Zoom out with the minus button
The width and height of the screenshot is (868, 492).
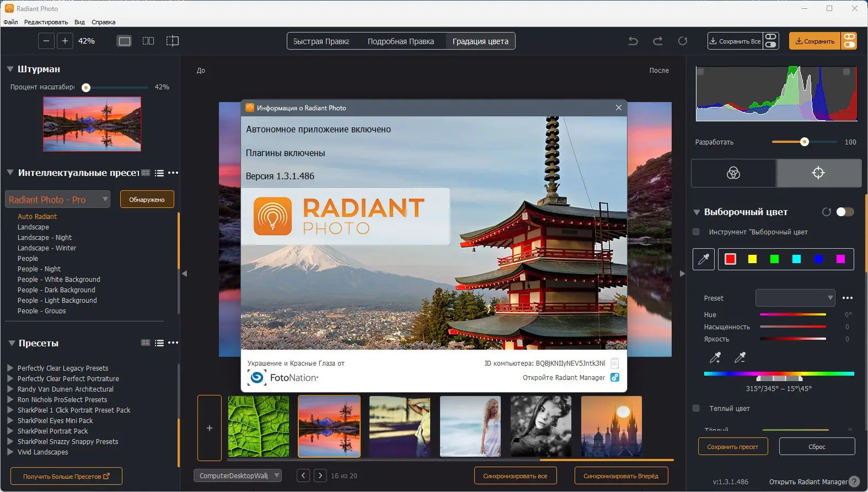pos(46,41)
